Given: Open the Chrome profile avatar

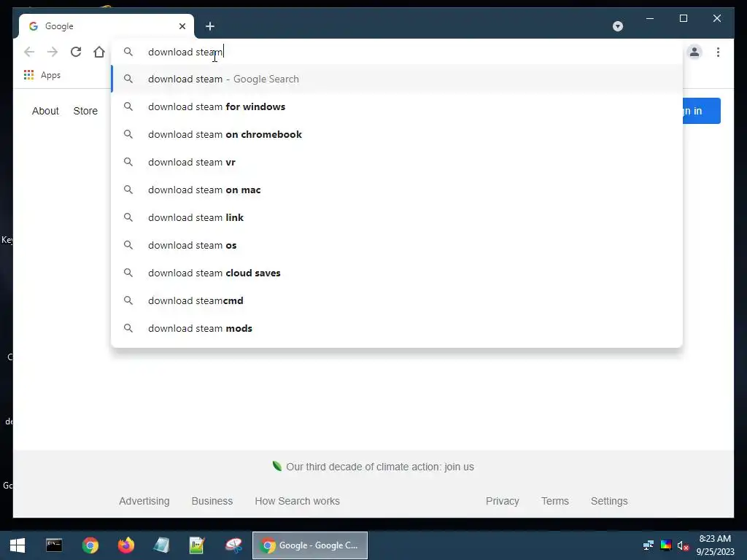Looking at the screenshot, I should pos(694,52).
